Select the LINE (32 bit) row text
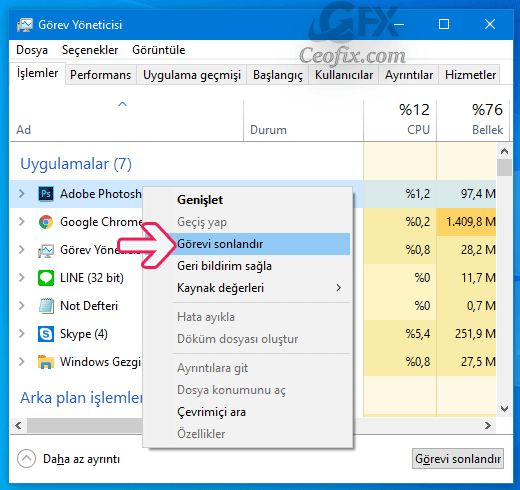This screenshot has height=490, width=520. (92, 278)
